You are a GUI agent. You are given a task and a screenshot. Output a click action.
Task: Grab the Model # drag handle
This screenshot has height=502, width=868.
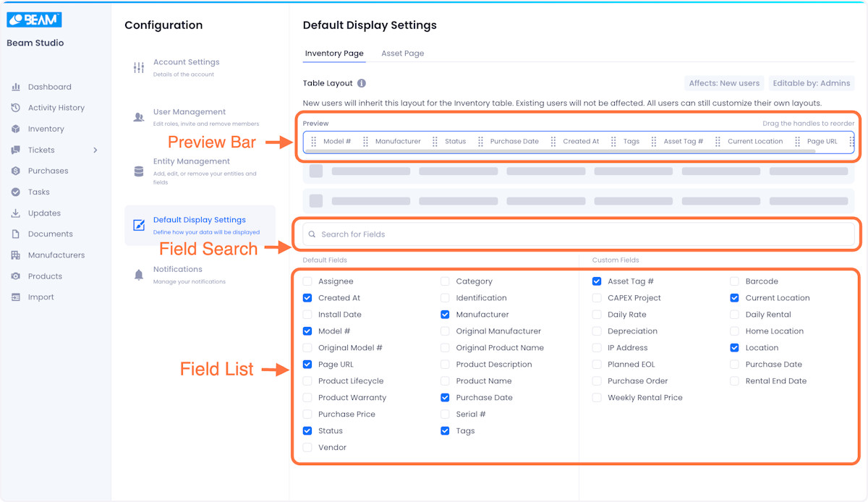(314, 141)
